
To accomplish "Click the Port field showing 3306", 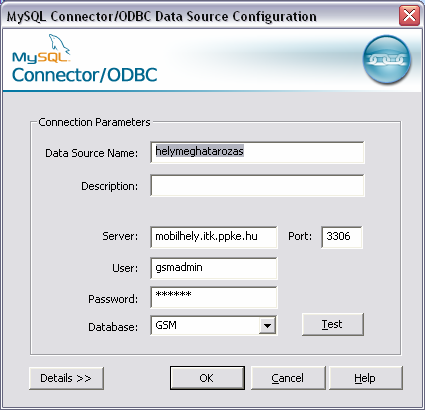I will click(x=342, y=237).
